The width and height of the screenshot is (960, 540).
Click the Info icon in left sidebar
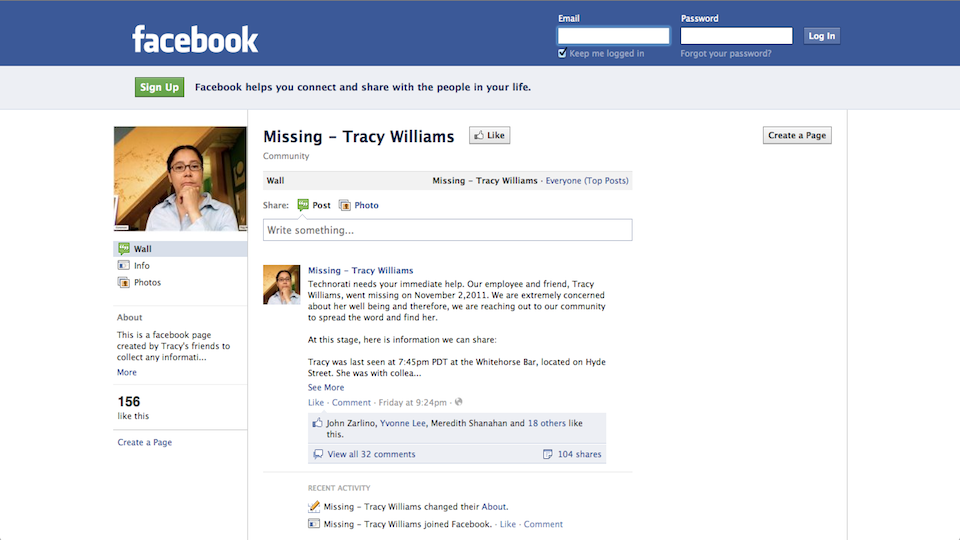(x=124, y=266)
